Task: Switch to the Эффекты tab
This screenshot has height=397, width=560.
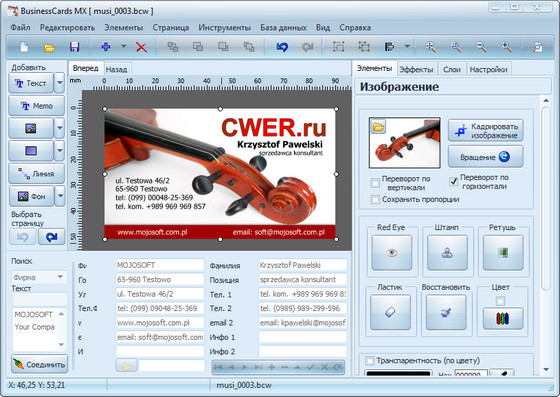Action: [416, 69]
